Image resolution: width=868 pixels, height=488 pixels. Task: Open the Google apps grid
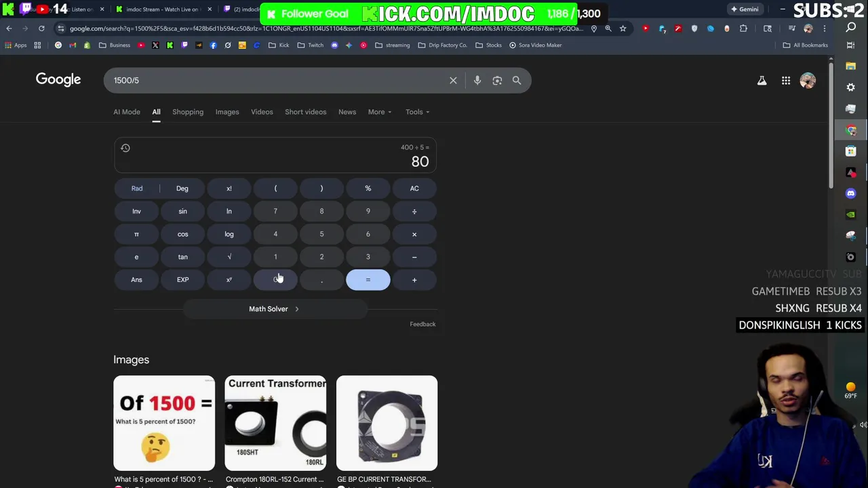click(x=786, y=81)
